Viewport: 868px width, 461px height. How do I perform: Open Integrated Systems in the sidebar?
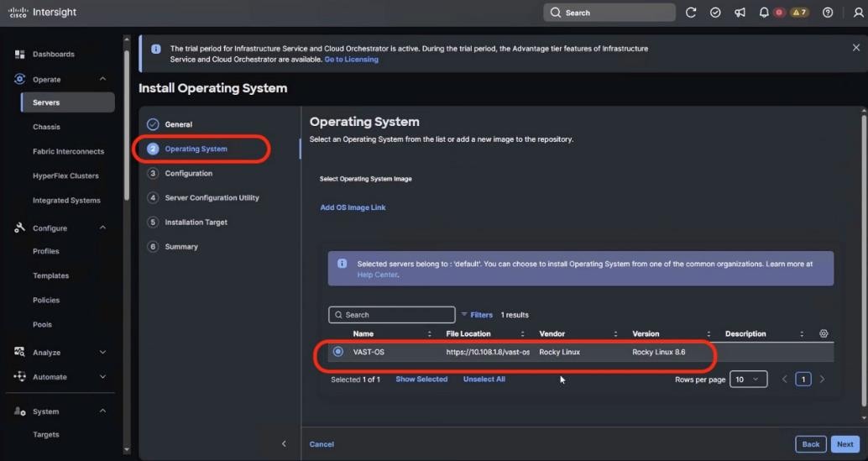pyautogui.click(x=66, y=200)
